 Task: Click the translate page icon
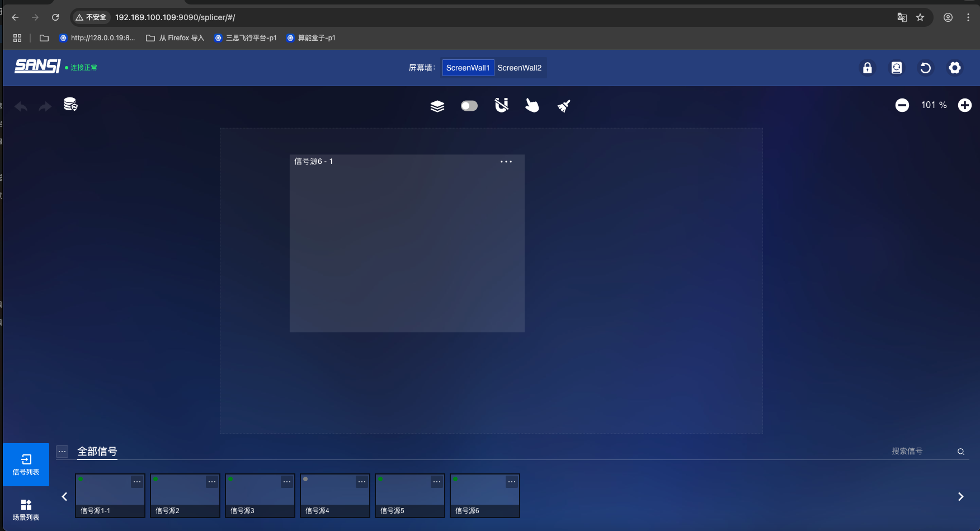pyautogui.click(x=902, y=17)
